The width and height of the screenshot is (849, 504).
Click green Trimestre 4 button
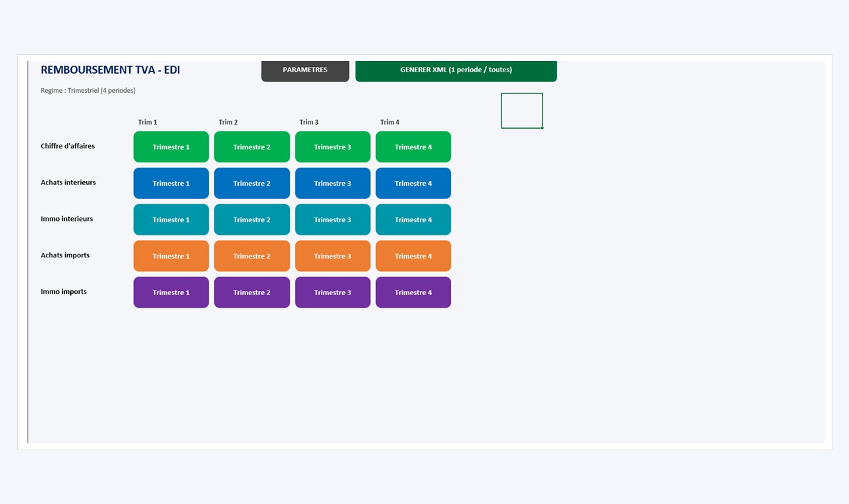point(413,147)
